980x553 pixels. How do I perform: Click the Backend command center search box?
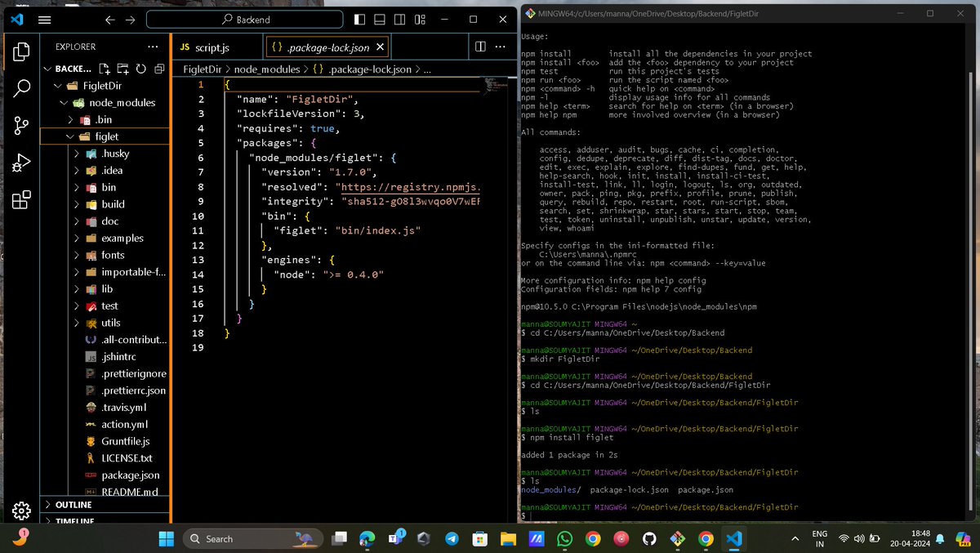click(x=245, y=20)
